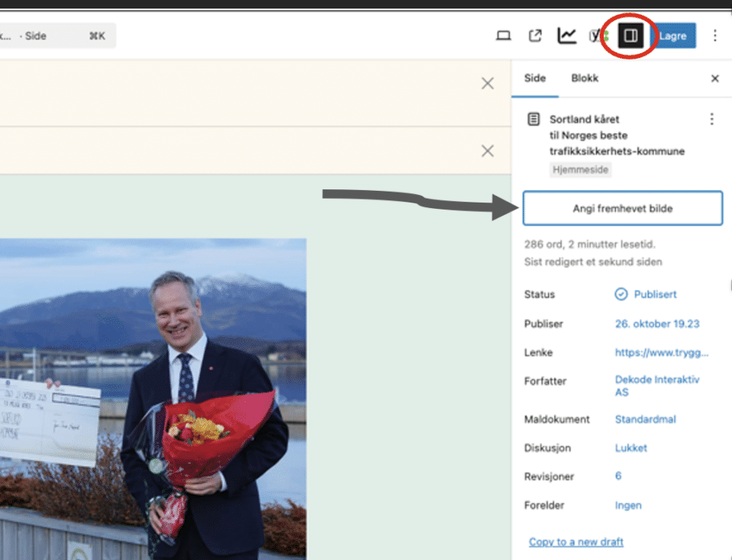The height and width of the screenshot is (560, 732).
Task: Open the Copy to a new draft link
Action: point(576,542)
